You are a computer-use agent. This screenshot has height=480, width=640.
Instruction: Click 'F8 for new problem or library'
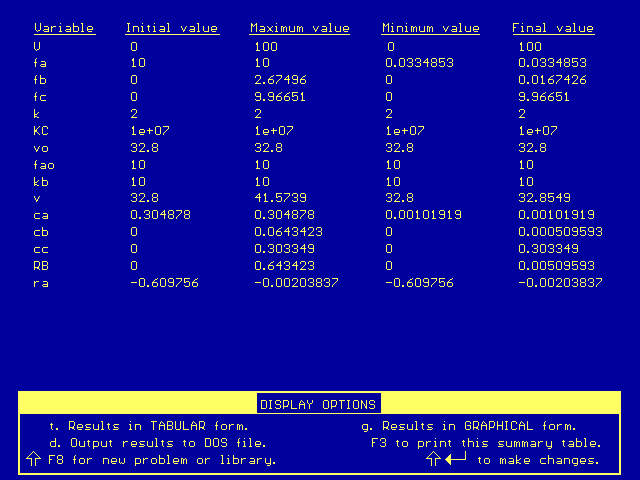pos(162,460)
